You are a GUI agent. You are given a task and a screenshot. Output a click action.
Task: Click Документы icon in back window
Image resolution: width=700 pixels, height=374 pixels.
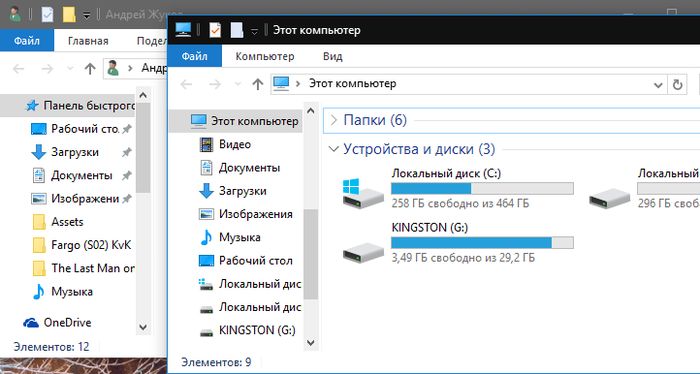point(39,175)
